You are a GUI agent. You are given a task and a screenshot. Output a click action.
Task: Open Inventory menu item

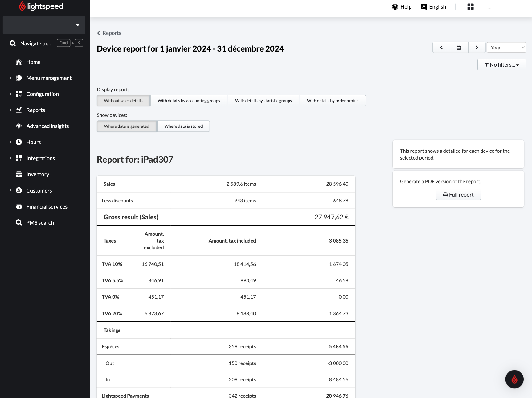tap(38, 174)
